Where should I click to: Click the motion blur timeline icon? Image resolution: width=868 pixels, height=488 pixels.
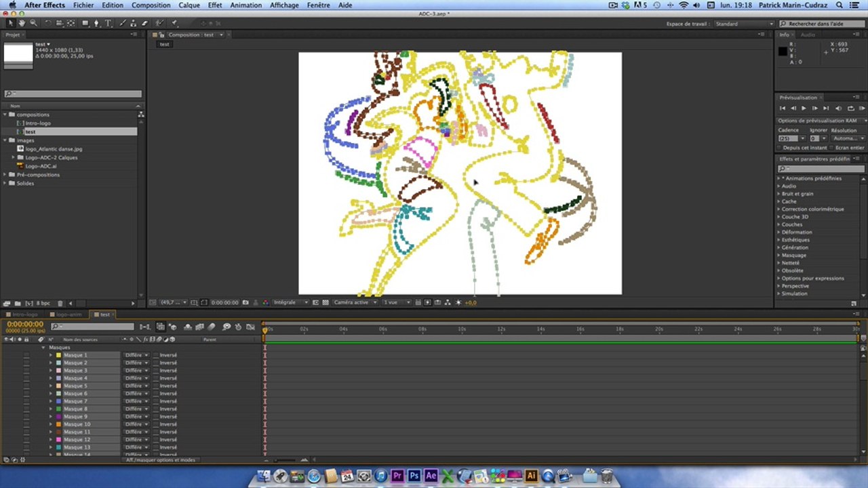pos(211,327)
